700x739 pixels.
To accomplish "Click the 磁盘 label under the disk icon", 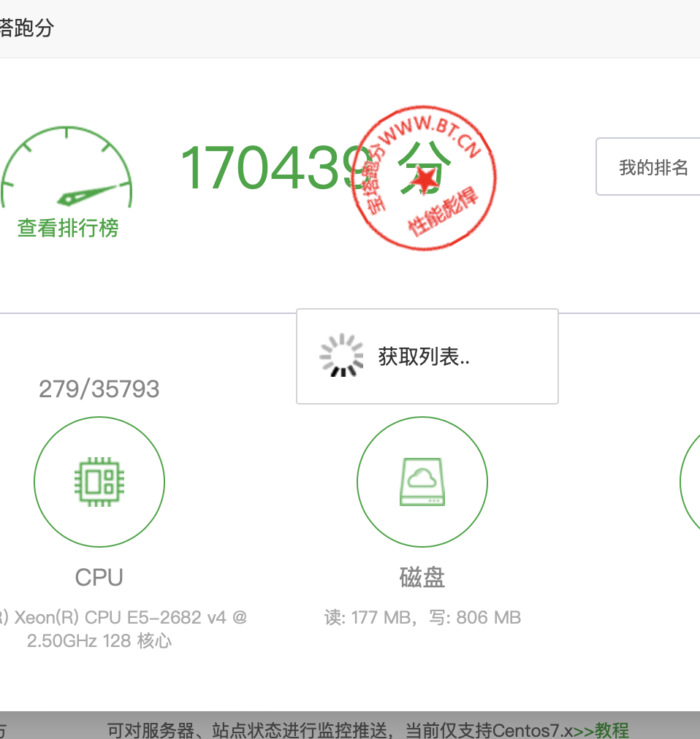I will pyautogui.click(x=422, y=578).
